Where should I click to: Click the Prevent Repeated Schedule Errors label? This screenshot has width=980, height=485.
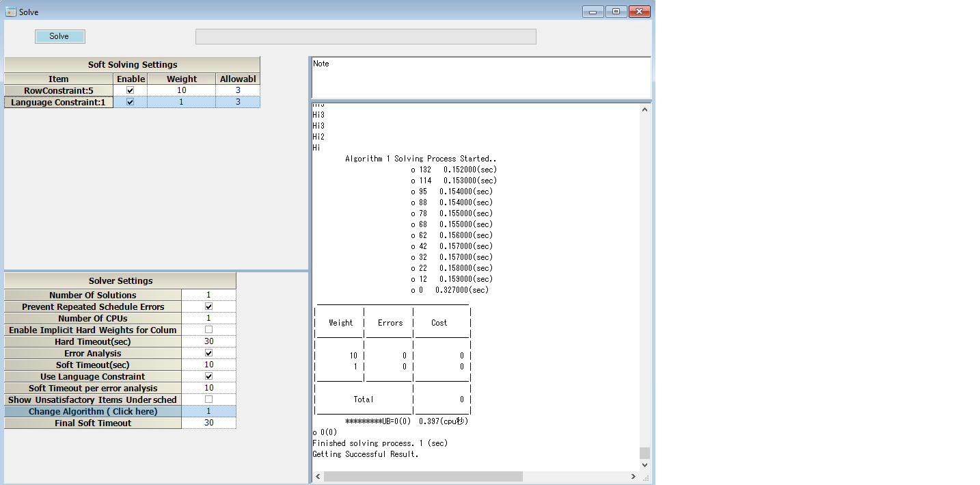93,307
